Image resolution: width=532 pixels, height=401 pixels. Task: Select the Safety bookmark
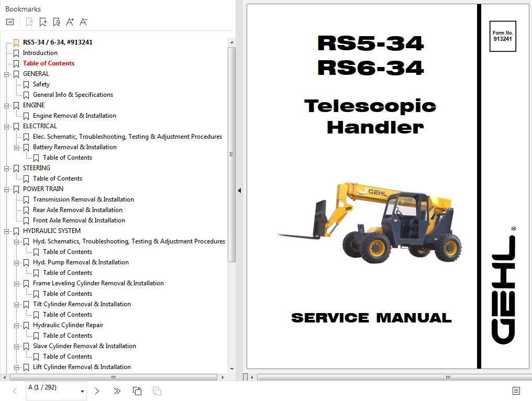tap(41, 84)
